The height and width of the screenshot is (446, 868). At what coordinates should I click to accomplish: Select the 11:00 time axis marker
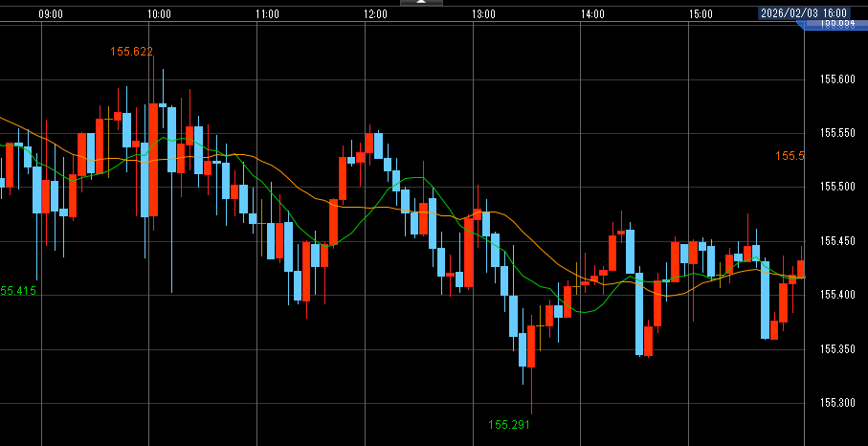click(268, 14)
